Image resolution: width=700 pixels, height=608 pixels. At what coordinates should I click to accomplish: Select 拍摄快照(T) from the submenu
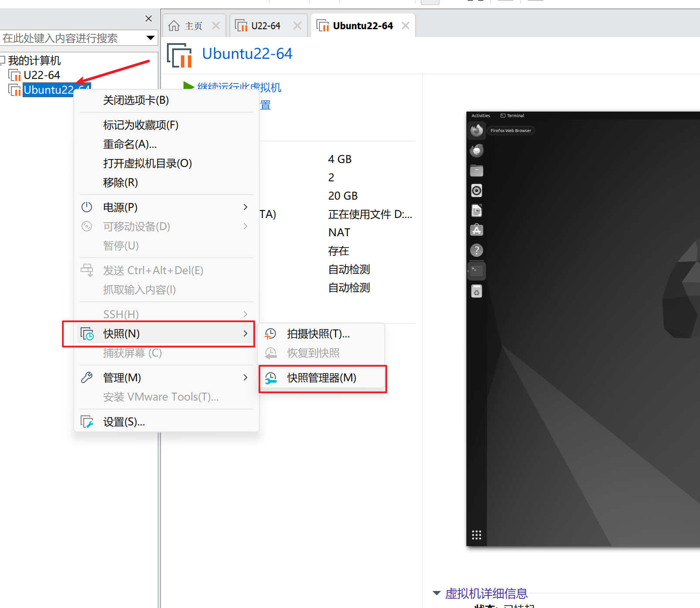(318, 334)
